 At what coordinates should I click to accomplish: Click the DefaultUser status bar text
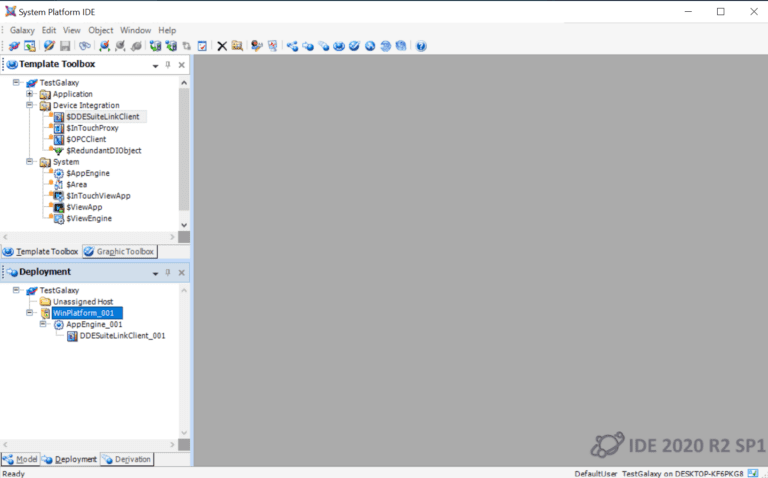596,474
